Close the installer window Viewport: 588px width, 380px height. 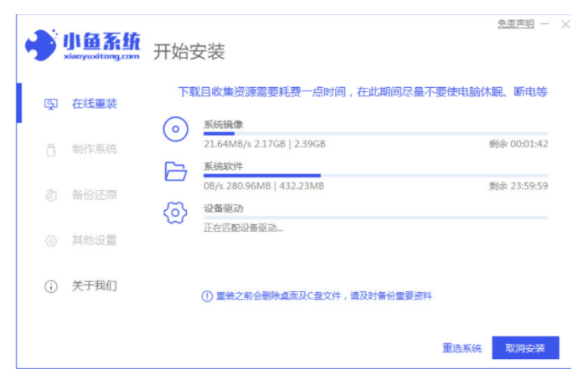pos(565,24)
